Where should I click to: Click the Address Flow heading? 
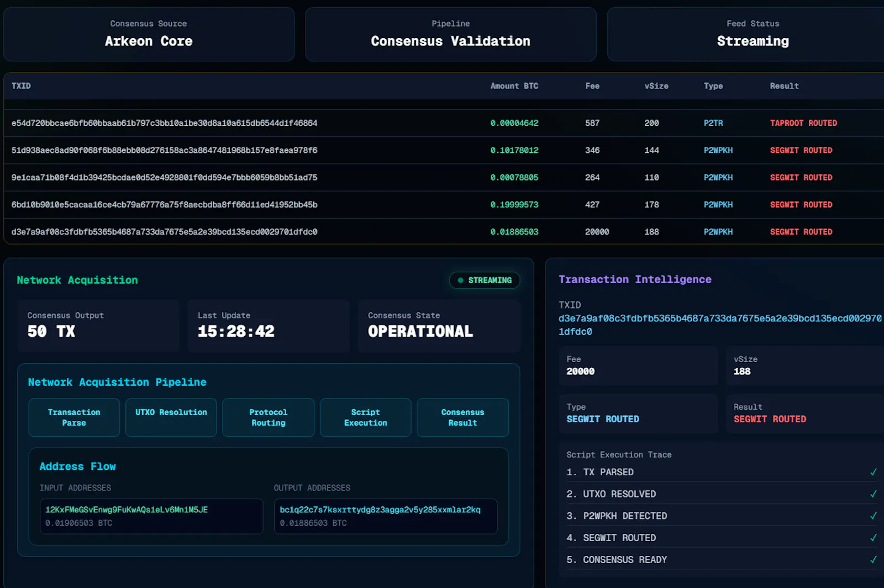point(77,467)
